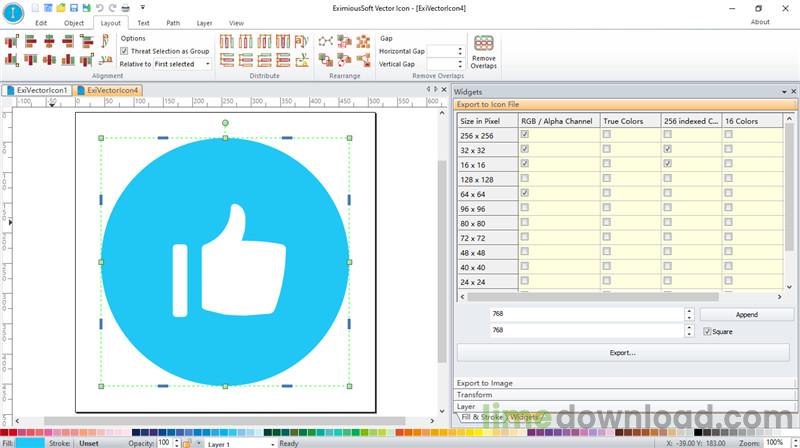Viewport: 800px width, 448px height.
Task: Align text baselines with the bottom-row 'ya' icon
Action: coord(105,60)
